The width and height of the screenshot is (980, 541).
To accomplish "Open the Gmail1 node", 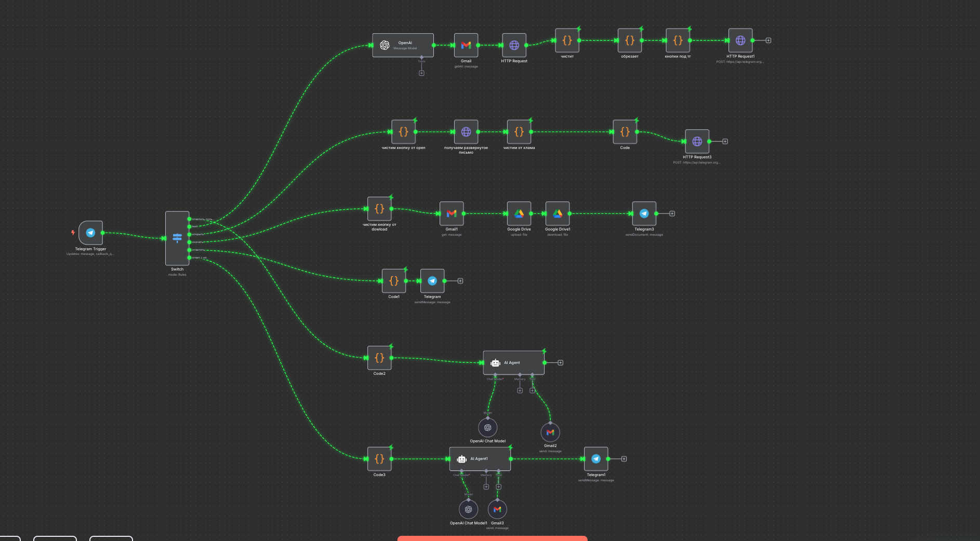I will [x=452, y=213].
